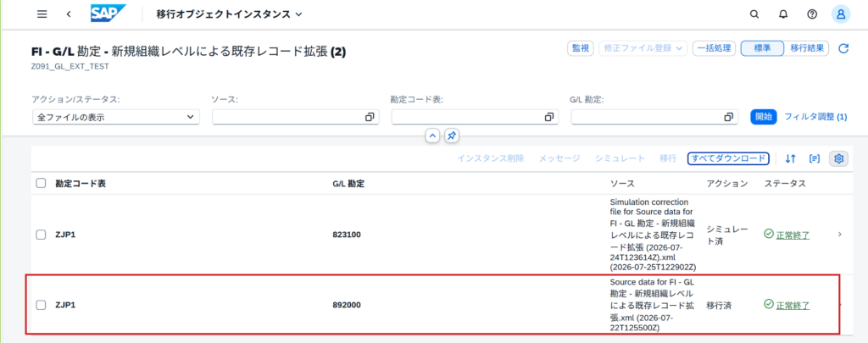Click すべてダウンロード button
This screenshot has height=343, width=868.
[x=728, y=158]
